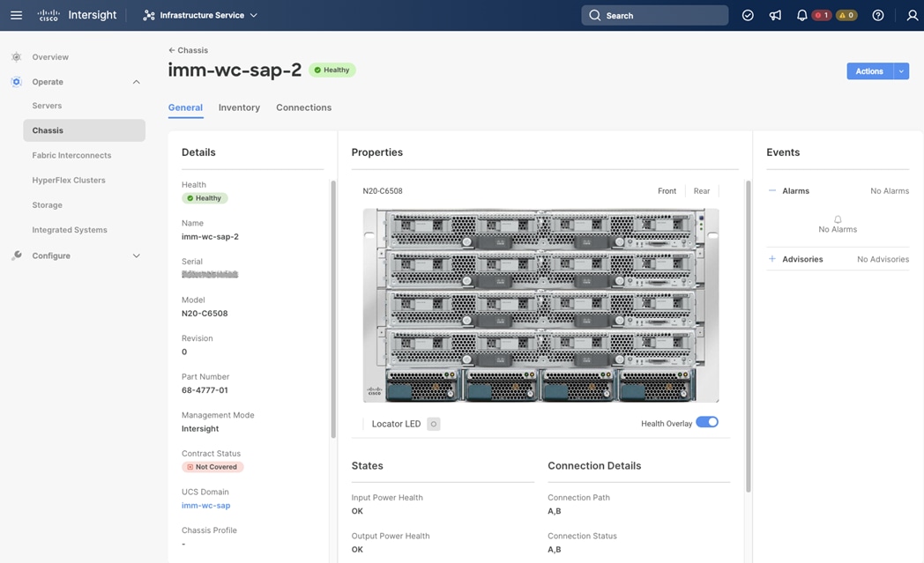924x563 pixels.
Task: Open HyperFlex Clusters in sidebar
Action: pos(69,181)
